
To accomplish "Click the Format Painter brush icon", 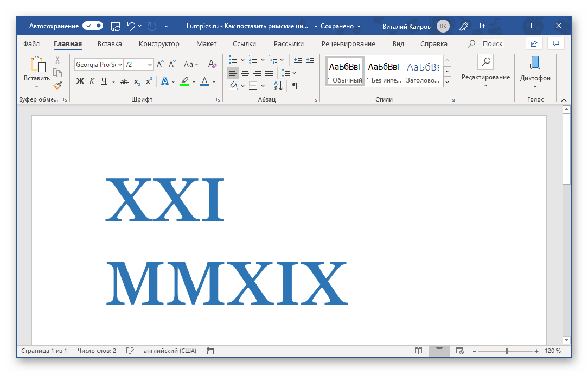I will click(x=57, y=85).
